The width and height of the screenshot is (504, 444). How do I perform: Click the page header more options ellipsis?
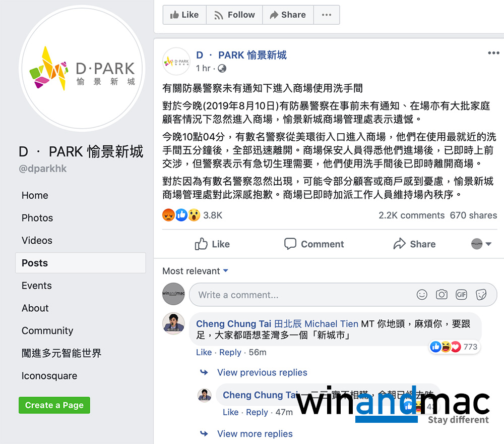(x=327, y=15)
